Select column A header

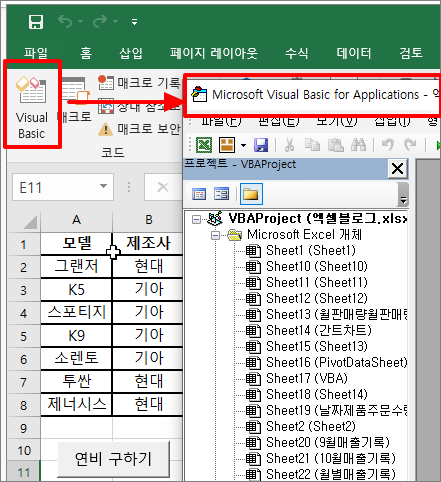click(76, 220)
